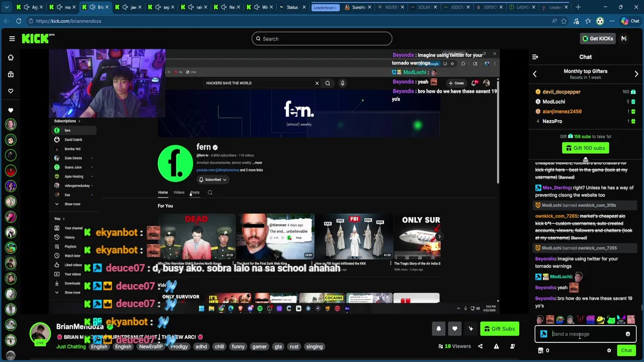Show previous leaderboard with left chevron
Screen dimensions: 644x362
535,74
